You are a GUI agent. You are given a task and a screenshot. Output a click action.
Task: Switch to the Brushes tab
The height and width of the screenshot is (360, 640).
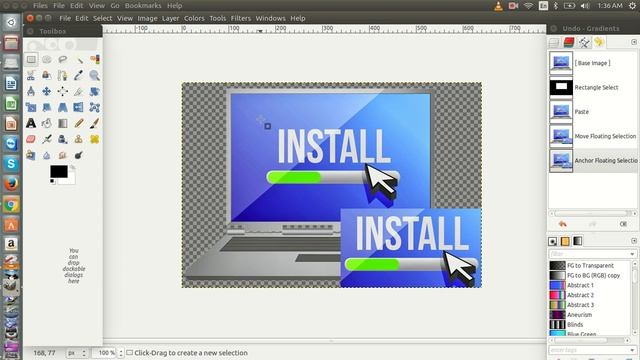553,241
